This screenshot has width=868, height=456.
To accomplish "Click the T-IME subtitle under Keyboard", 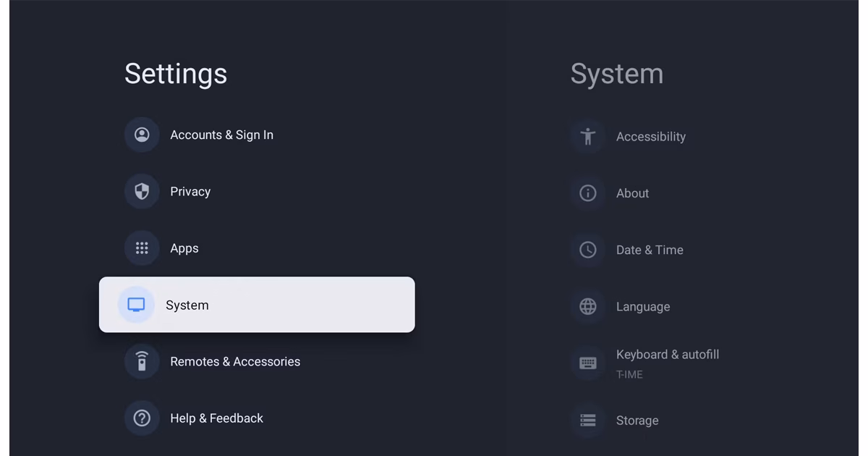I will pos(629,375).
